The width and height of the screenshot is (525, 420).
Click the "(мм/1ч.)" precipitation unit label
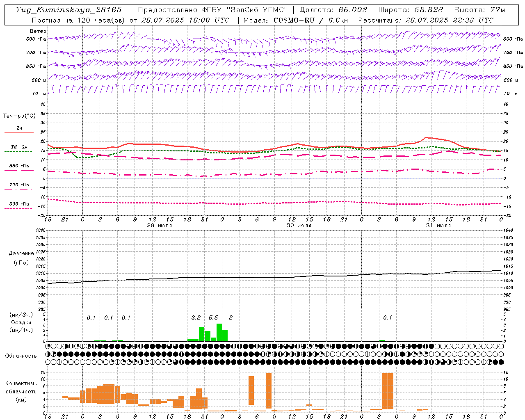[x=21, y=330]
